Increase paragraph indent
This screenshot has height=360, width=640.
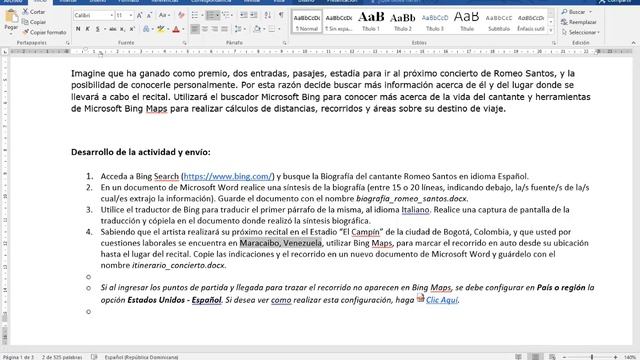coord(253,15)
